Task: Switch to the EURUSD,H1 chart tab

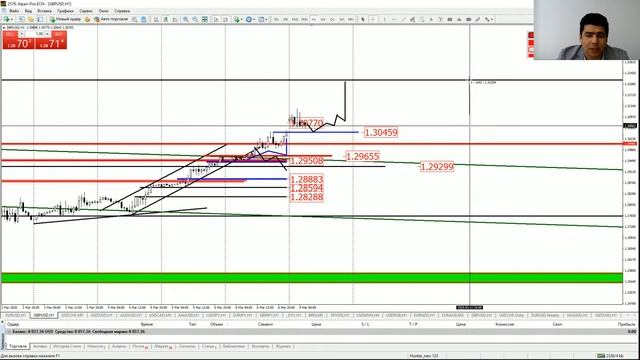Action: pyautogui.click(x=16, y=316)
